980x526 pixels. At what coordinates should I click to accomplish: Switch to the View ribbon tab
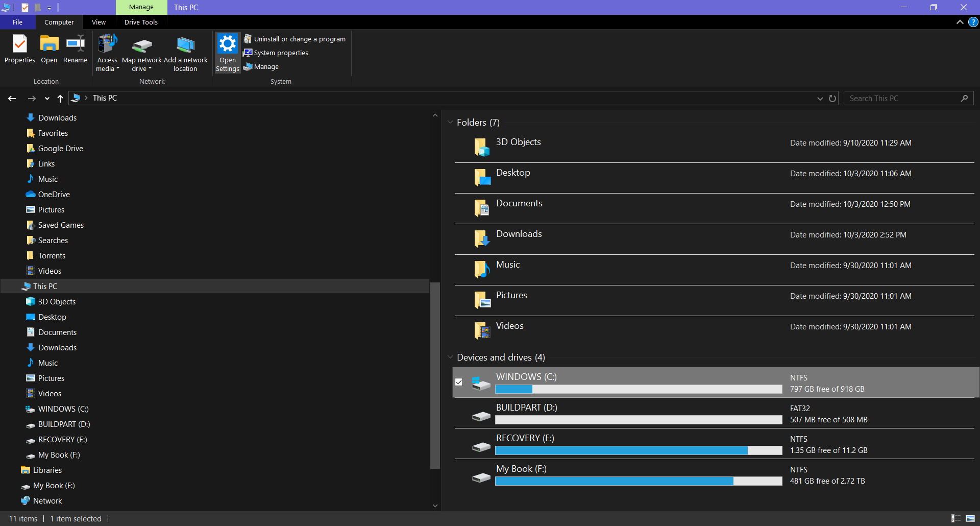pyautogui.click(x=99, y=22)
